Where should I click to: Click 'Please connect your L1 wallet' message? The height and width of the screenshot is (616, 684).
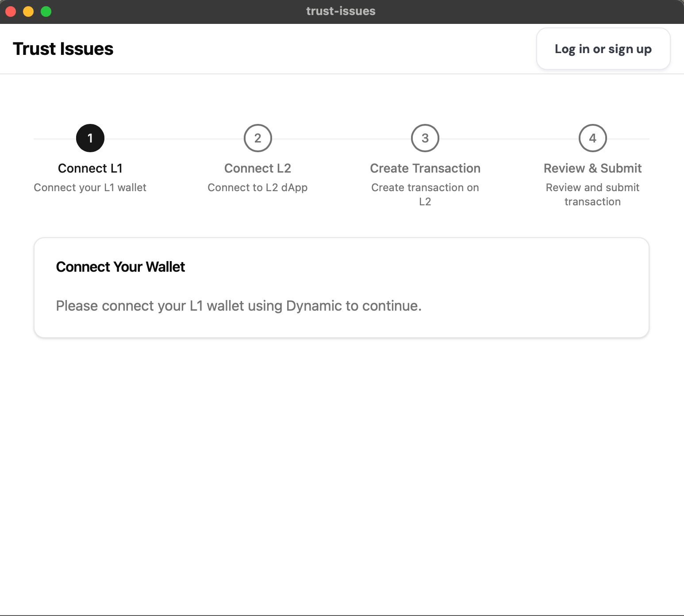coord(238,306)
